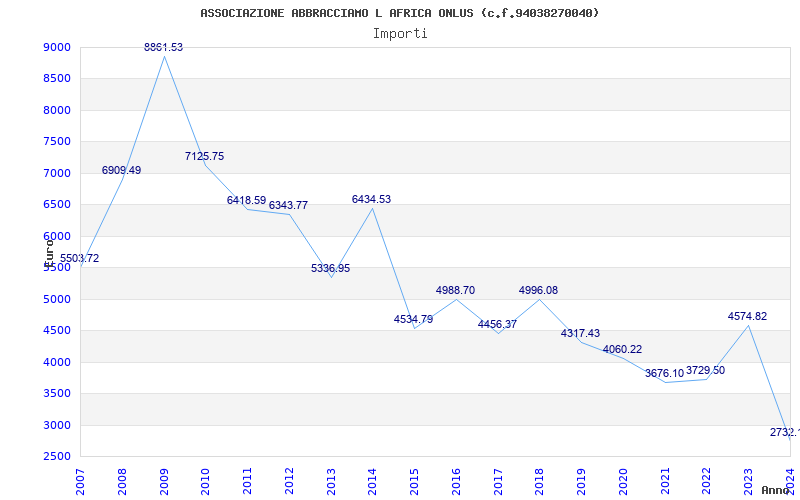
Task: Click the x-axis year 2007
Action: (80, 482)
